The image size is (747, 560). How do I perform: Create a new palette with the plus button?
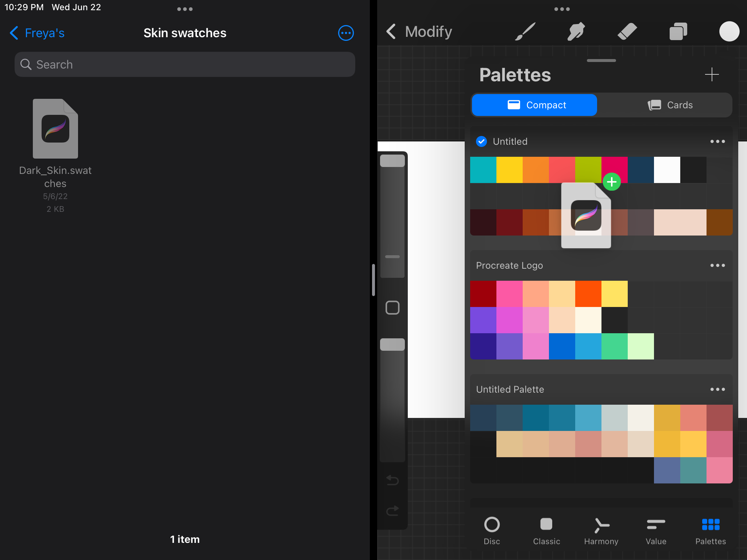click(711, 75)
